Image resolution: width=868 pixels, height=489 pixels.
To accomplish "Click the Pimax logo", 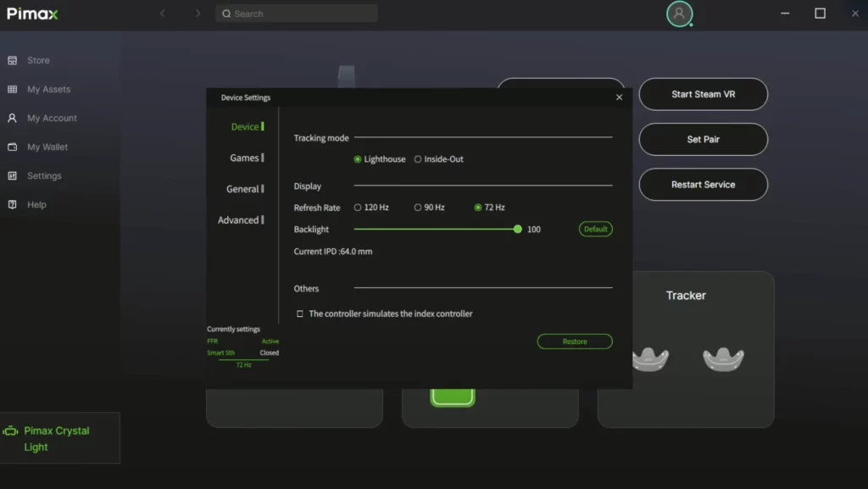I will pos(32,14).
